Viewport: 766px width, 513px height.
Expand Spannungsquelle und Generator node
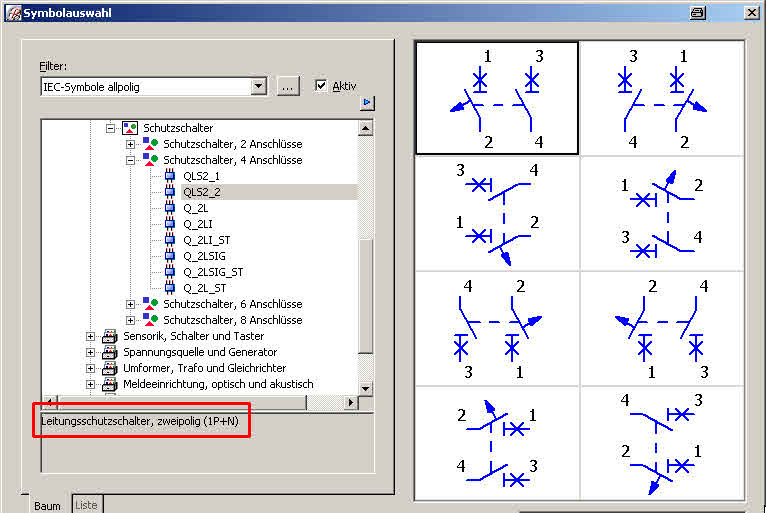[x=90, y=352]
